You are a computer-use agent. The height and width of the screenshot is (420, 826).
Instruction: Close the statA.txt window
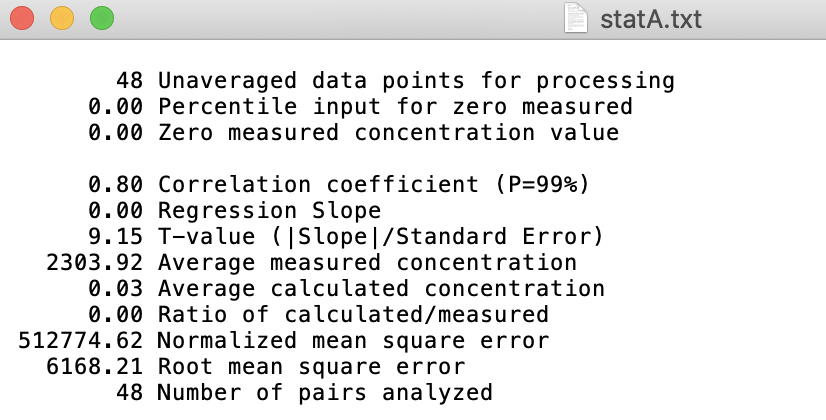click(x=23, y=18)
